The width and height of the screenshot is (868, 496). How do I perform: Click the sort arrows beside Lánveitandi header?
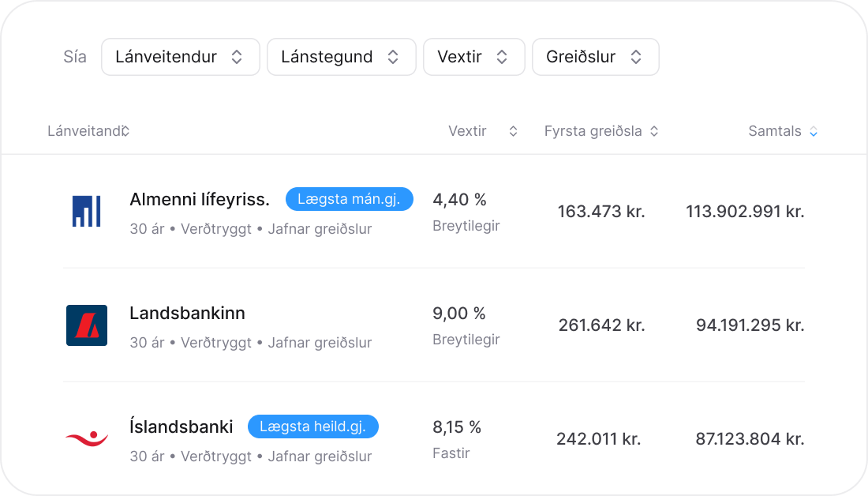tap(125, 132)
